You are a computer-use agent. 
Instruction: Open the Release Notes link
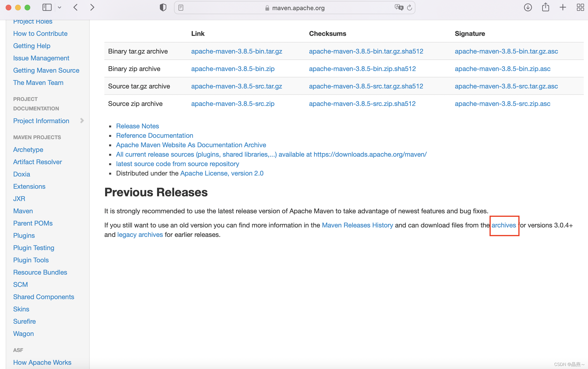137,126
